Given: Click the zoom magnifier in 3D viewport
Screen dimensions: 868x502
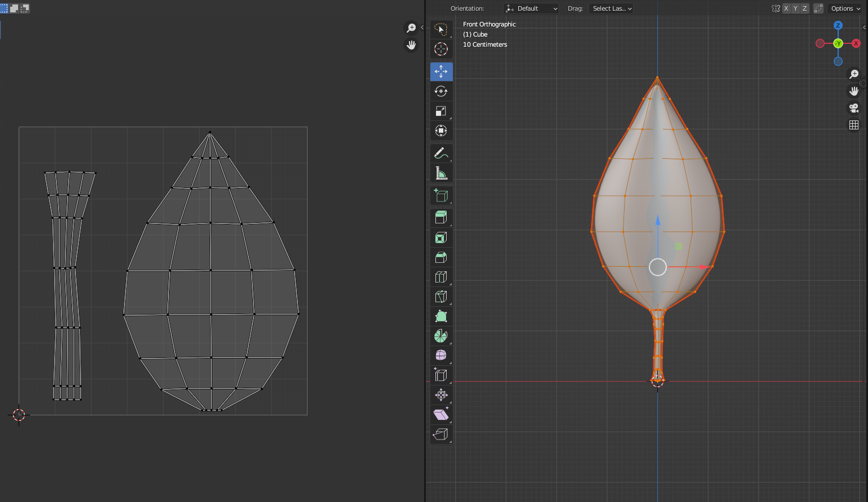Looking at the screenshot, I should click(x=854, y=74).
